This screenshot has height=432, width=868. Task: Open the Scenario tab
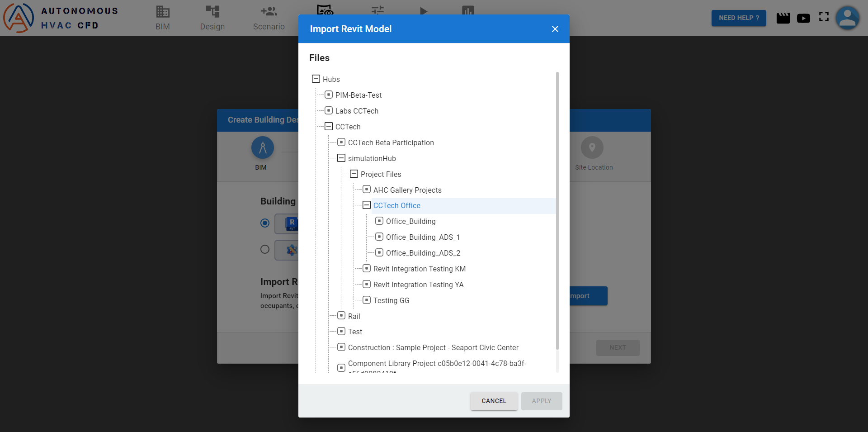pos(269,18)
